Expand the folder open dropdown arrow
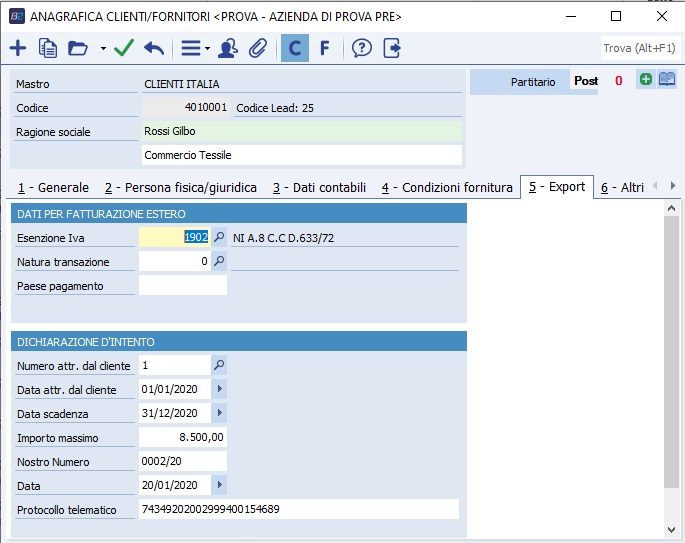685x543 pixels. [103, 49]
